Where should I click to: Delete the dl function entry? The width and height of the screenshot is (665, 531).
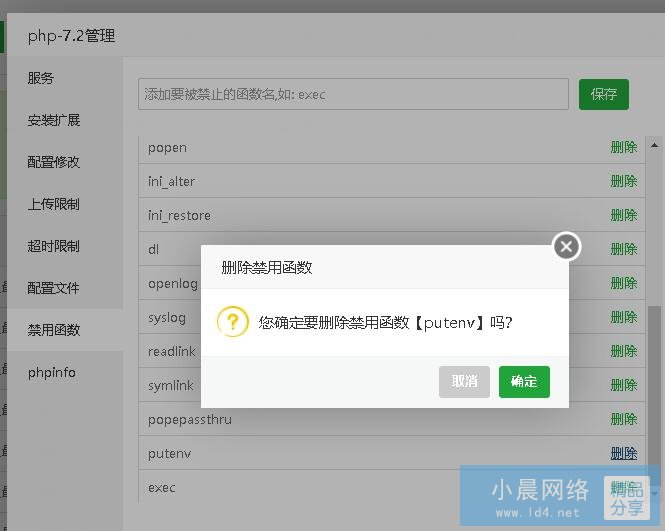click(x=624, y=249)
